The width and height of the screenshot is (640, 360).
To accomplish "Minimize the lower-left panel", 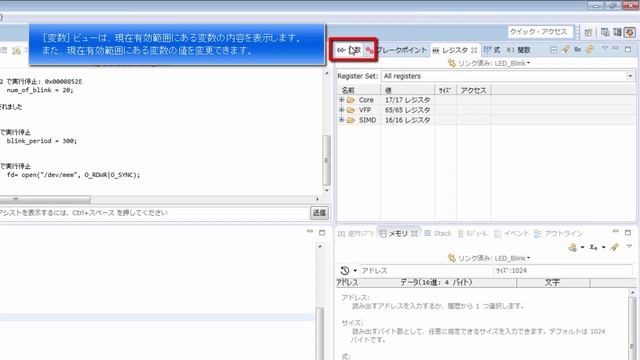I will pyautogui.click(x=310, y=231).
